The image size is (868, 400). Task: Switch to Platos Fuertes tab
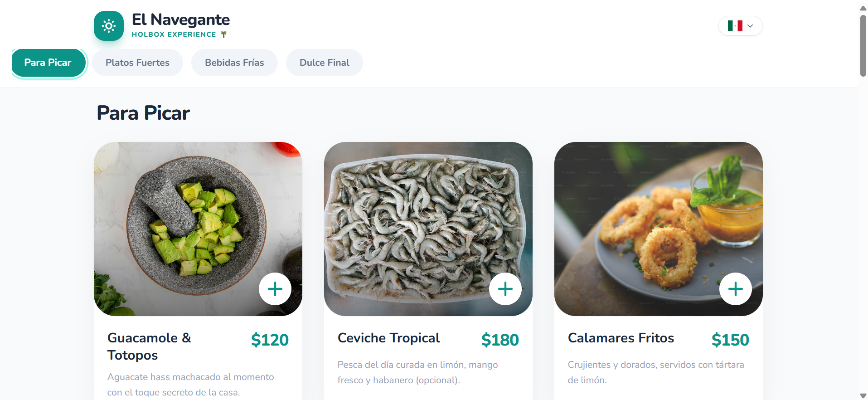137,63
